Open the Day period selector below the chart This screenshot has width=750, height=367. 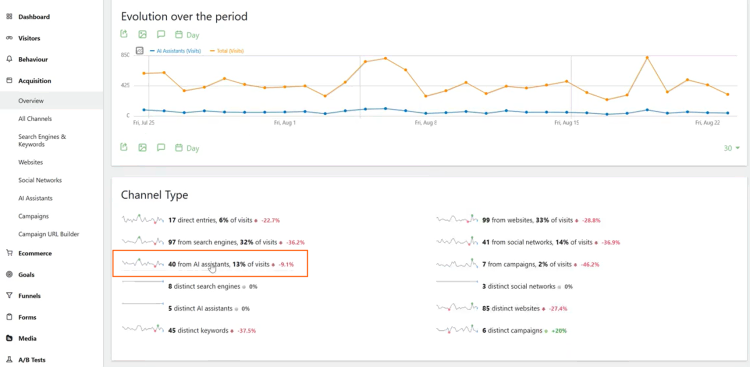pos(187,148)
